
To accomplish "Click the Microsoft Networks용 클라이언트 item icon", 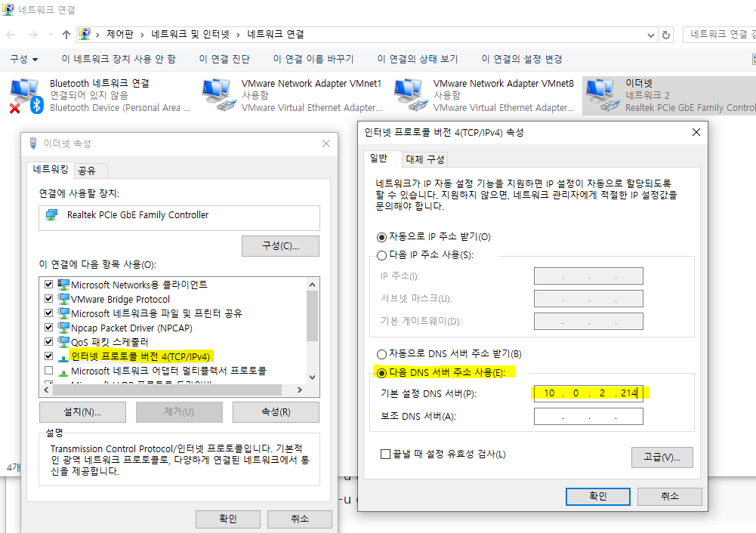I will (63, 285).
